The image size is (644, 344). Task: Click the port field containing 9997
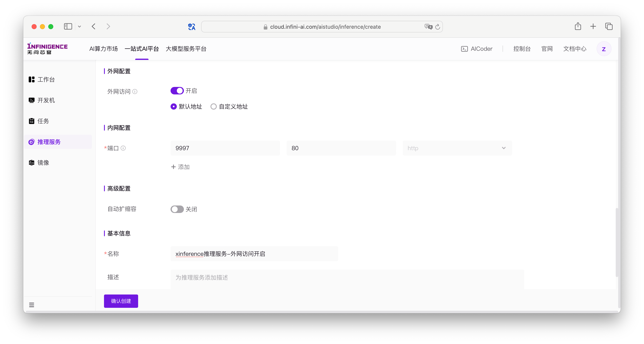tap(225, 148)
